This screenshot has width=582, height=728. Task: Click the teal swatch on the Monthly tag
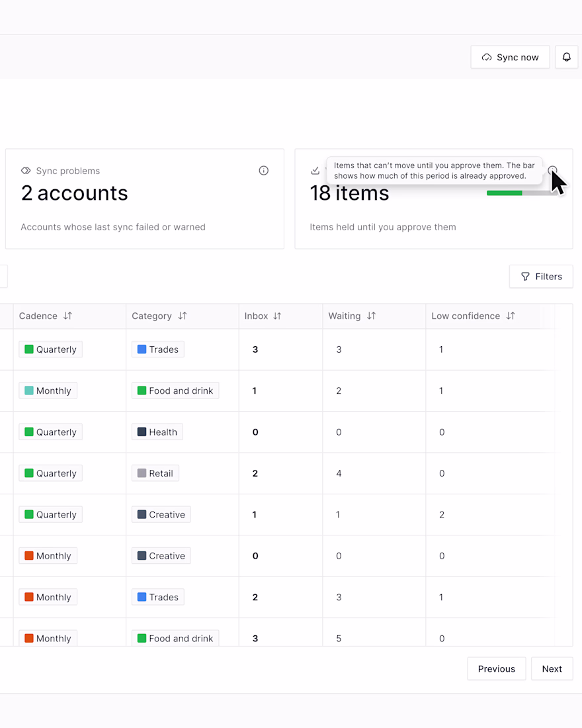29,390
